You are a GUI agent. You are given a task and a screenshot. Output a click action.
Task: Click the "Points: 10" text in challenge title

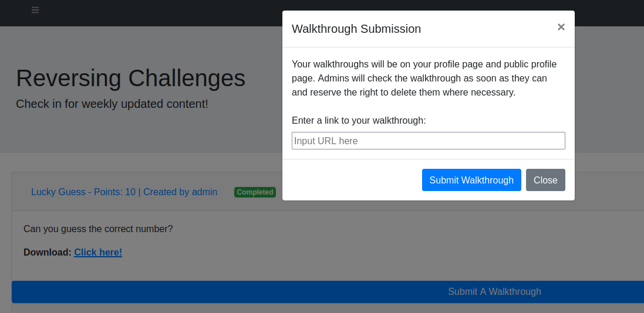pyautogui.click(x=116, y=192)
